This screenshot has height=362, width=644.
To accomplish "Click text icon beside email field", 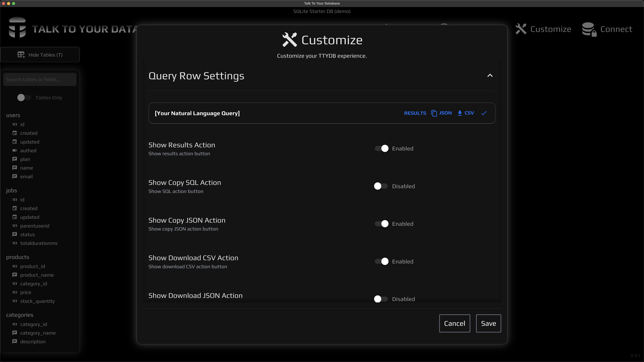I will 15,176.
